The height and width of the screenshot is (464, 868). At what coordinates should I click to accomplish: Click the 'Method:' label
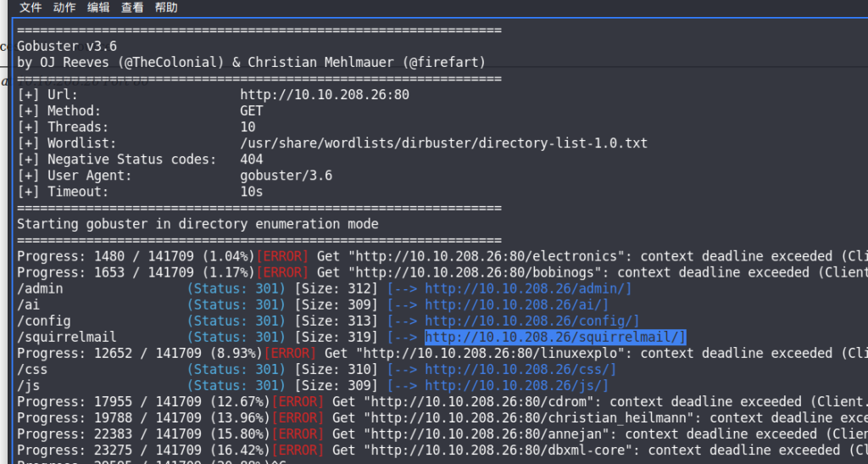(x=75, y=111)
